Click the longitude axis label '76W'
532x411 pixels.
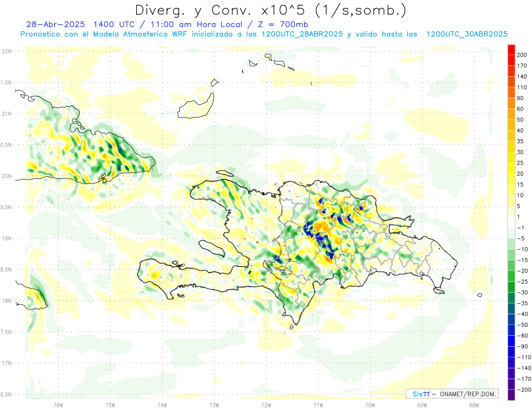[x=58, y=405]
